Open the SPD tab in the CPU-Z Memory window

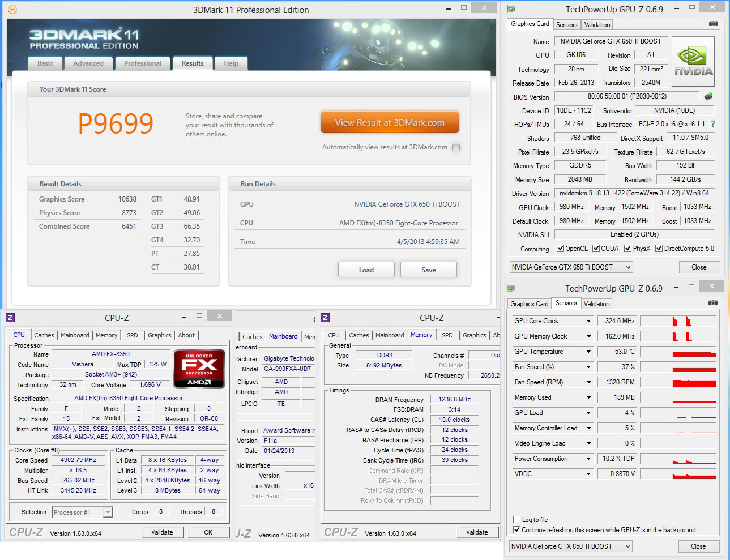point(447,335)
